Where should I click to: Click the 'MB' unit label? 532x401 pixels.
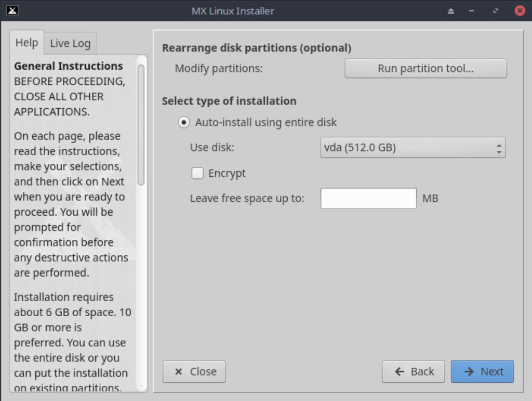(430, 198)
